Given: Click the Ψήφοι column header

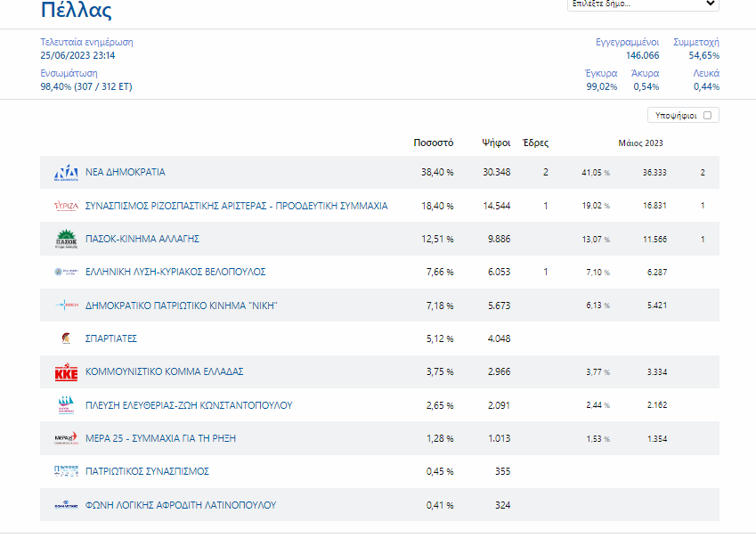Looking at the screenshot, I should (x=496, y=143).
